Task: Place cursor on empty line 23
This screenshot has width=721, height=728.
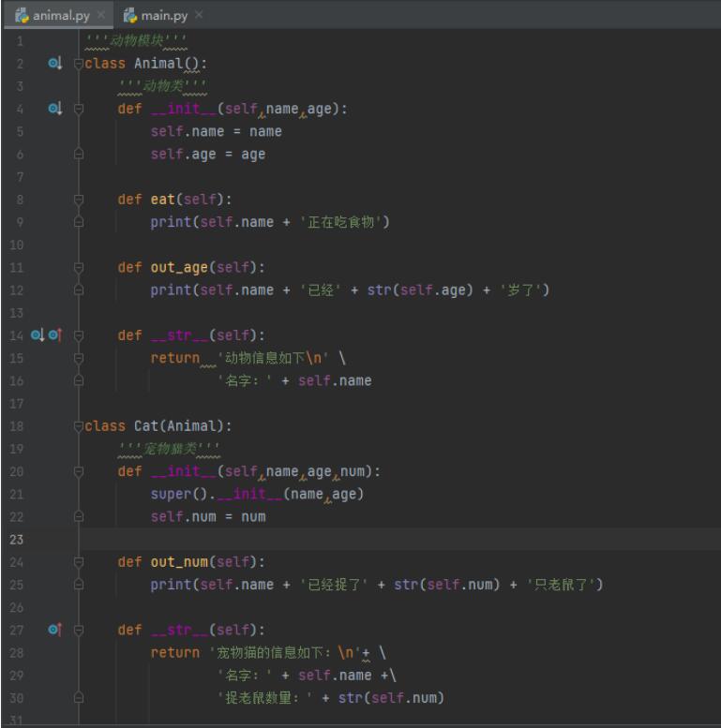Action: click(x=375, y=540)
